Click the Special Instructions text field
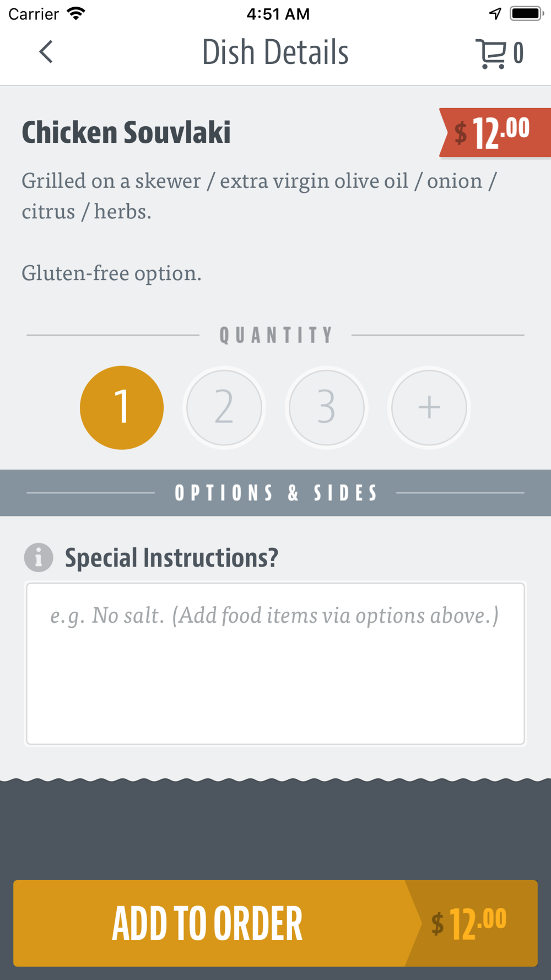Screen dimensions: 551x980 (x=275, y=664)
